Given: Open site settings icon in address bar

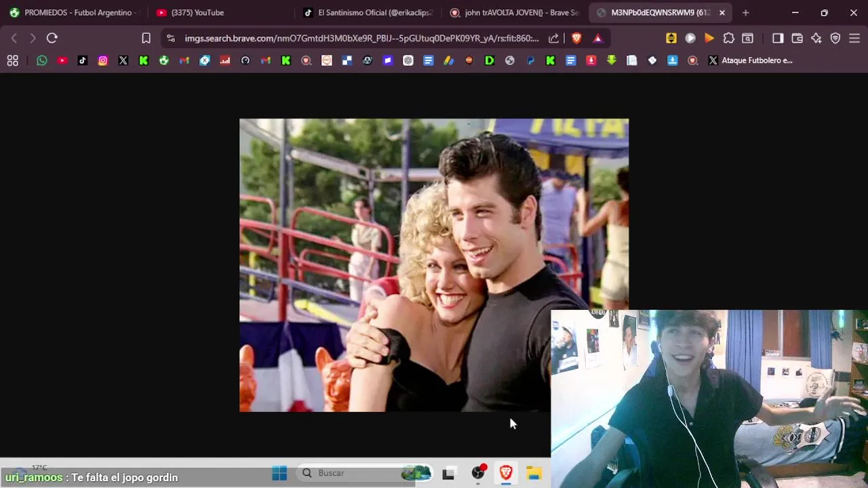Looking at the screenshot, I should (x=170, y=39).
